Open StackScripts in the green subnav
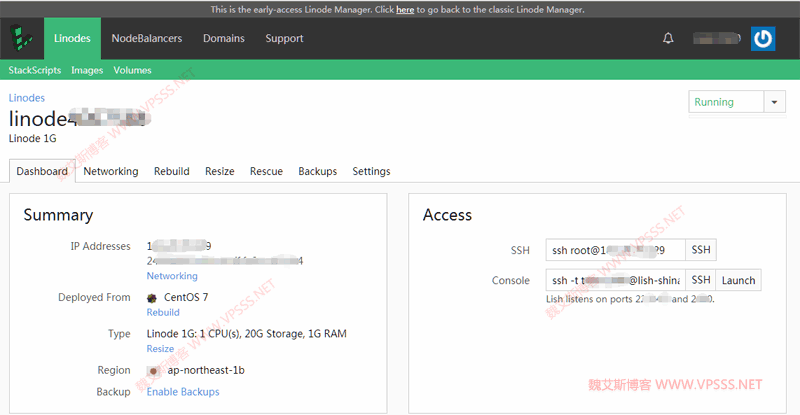The width and height of the screenshot is (800, 415). tap(35, 71)
